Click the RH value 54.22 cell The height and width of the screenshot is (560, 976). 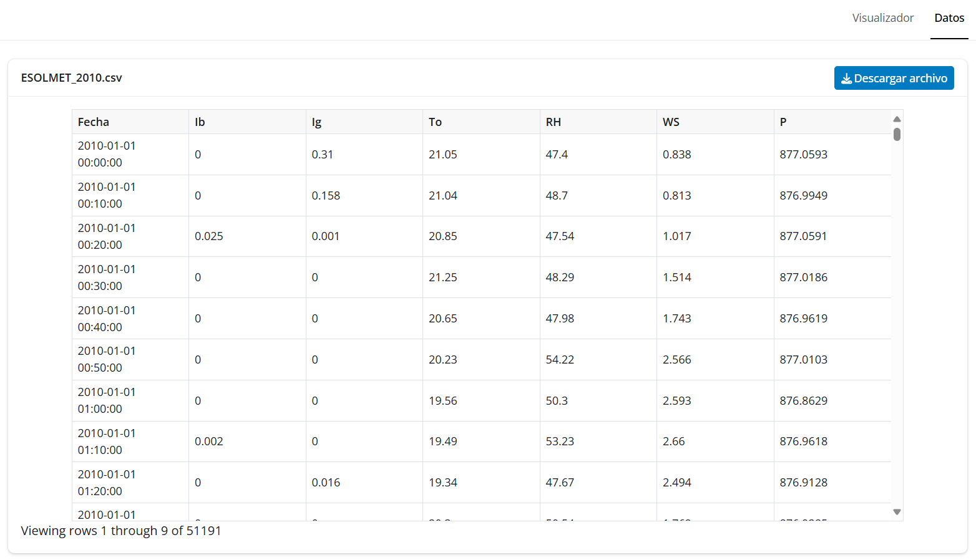(x=560, y=360)
